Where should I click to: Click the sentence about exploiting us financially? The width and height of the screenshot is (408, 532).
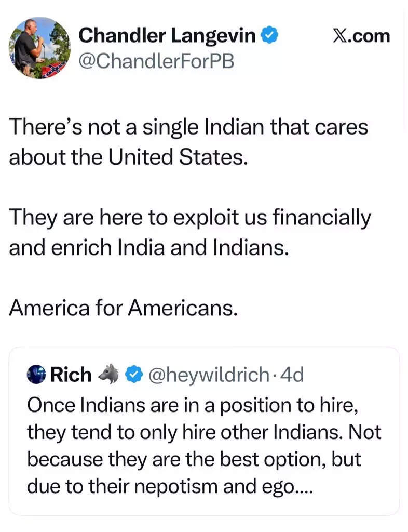click(x=189, y=231)
